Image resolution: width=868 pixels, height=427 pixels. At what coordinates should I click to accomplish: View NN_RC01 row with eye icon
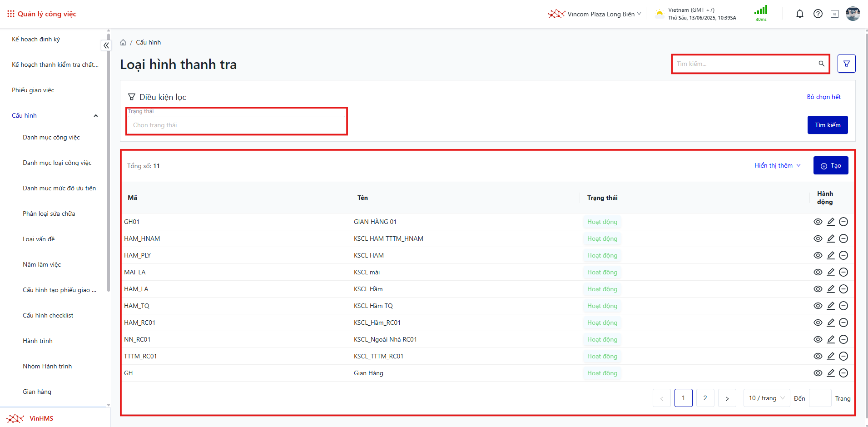pyautogui.click(x=818, y=339)
